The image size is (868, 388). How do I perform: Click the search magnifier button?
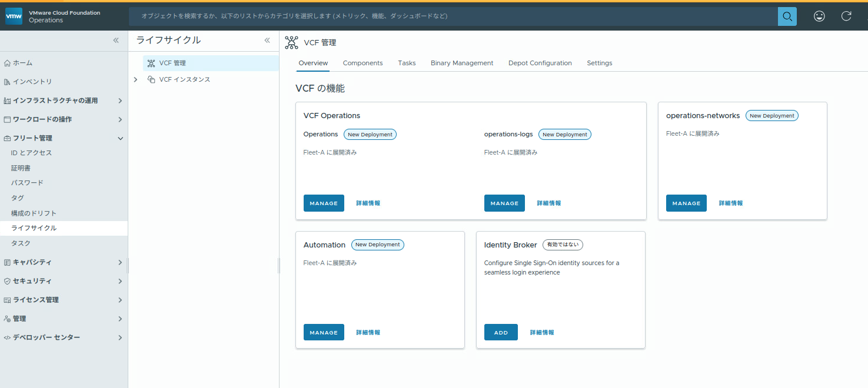point(787,16)
